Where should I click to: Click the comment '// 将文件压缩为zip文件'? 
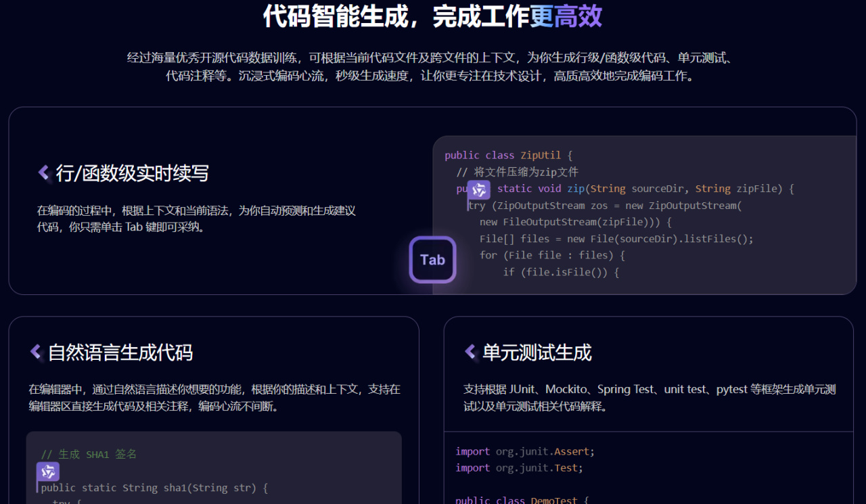(518, 172)
